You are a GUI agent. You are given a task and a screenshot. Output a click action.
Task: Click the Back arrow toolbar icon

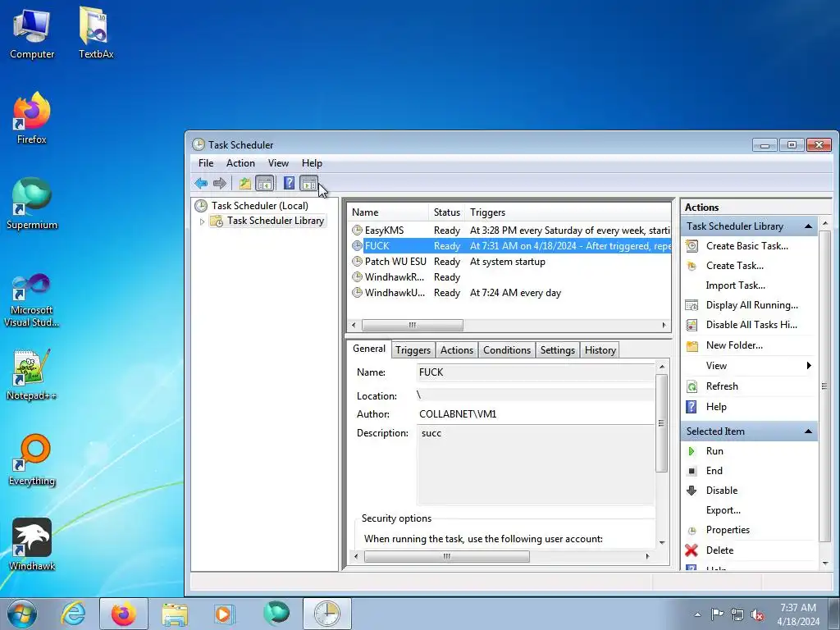[201, 183]
